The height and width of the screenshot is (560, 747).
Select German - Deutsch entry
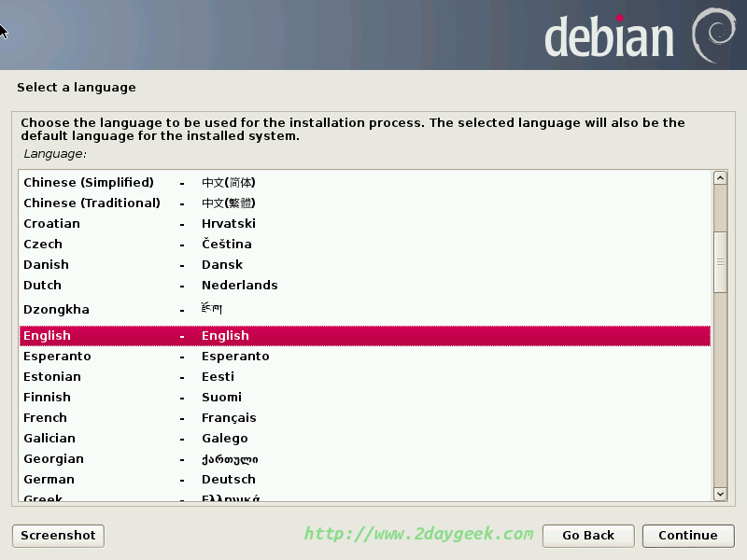[364, 480]
